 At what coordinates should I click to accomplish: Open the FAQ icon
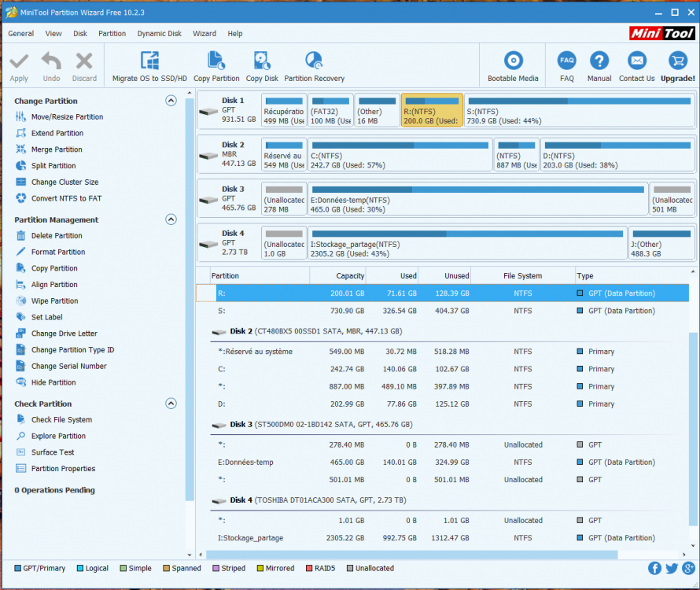point(566,61)
